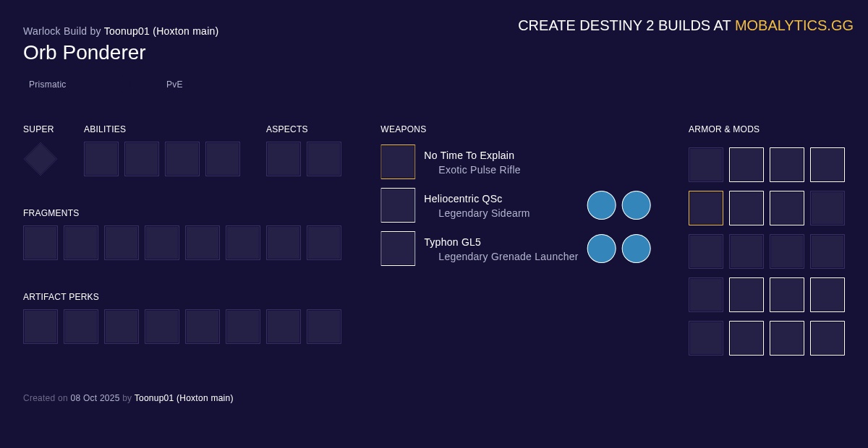Toggle the first perk circle on Heliocentric QSc
Image resolution: width=868 pixels, height=448 pixels.
point(602,205)
